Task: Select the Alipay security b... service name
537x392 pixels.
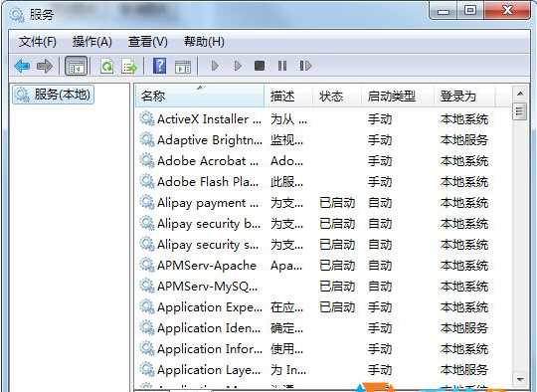Action: 209,224
